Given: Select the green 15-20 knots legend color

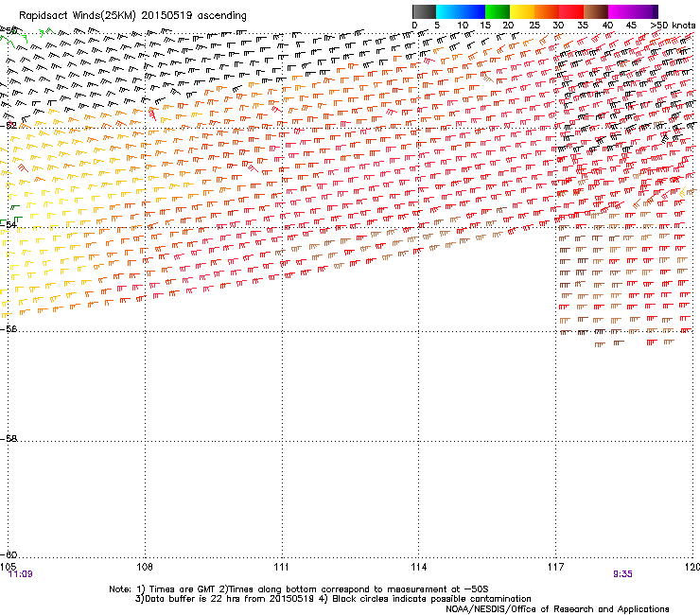Looking at the screenshot, I should (x=498, y=11).
